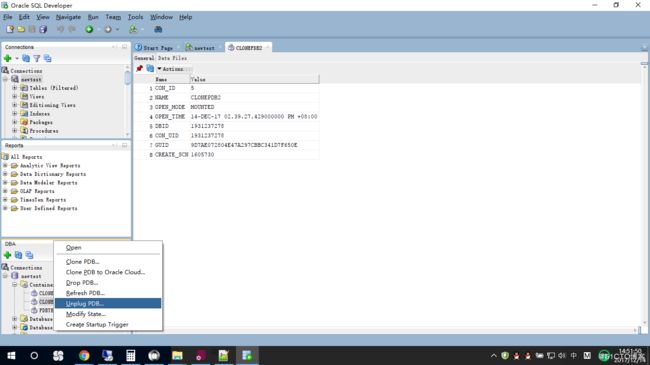Viewport: 650px width, 365px height.
Task: Click the green plus in DBA panel
Action: [x=7, y=255]
